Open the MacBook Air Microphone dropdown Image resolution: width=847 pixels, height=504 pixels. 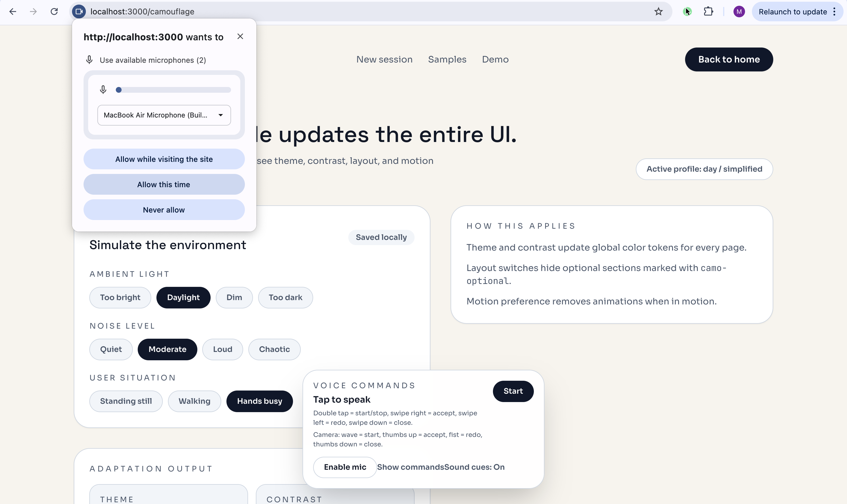[164, 115]
